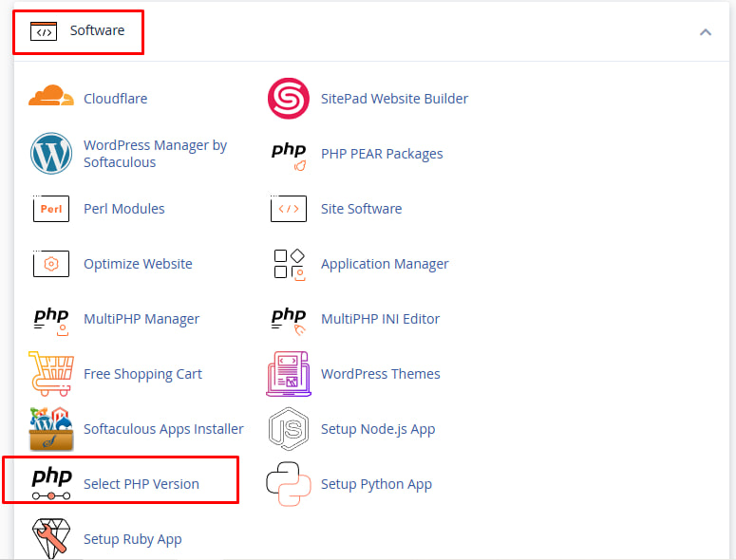Open MultiPHP INI Editor link
This screenshot has height=560, width=736.
click(x=380, y=319)
